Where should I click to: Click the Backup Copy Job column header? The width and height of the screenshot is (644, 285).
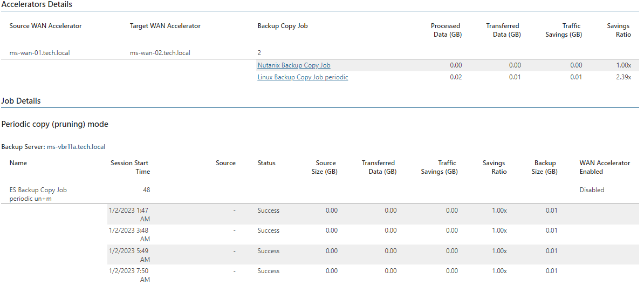pyautogui.click(x=283, y=26)
